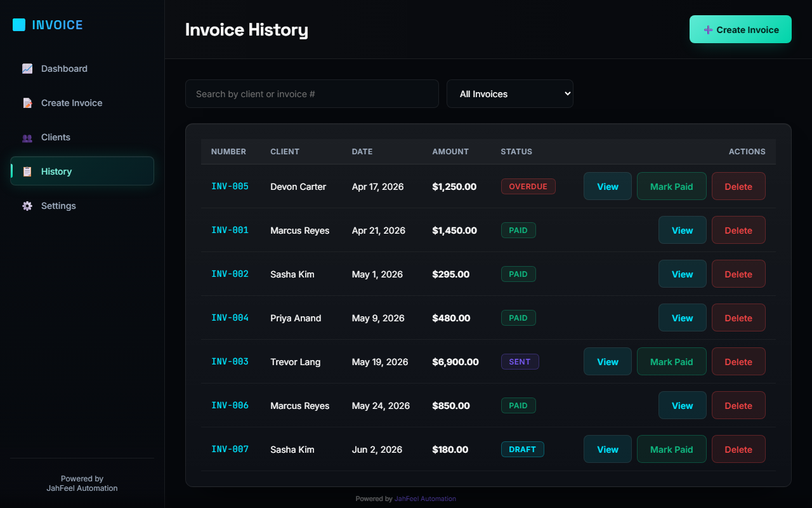The image size is (812, 508).
Task: Delete invoice INV-006
Action: pos(738,405)
